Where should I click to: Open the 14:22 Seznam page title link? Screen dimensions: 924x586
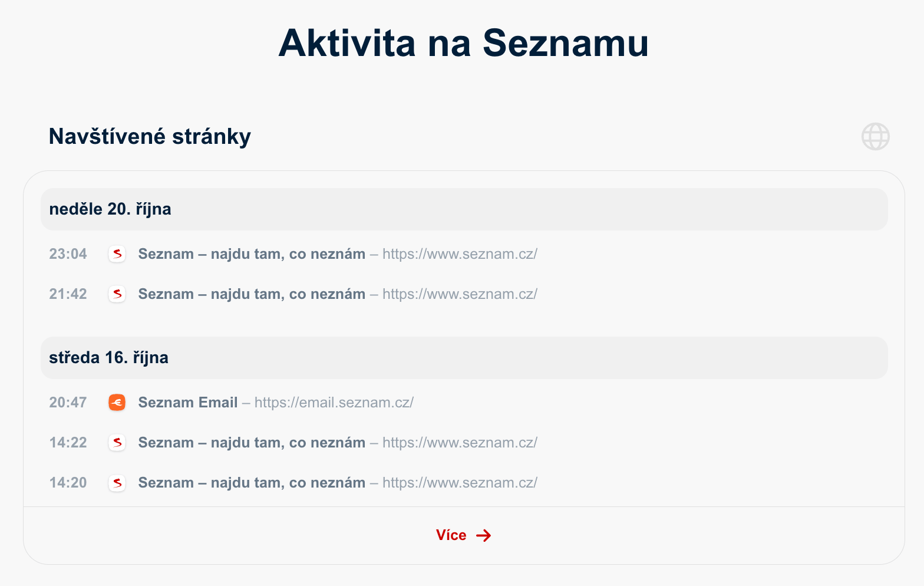point(252,443)
